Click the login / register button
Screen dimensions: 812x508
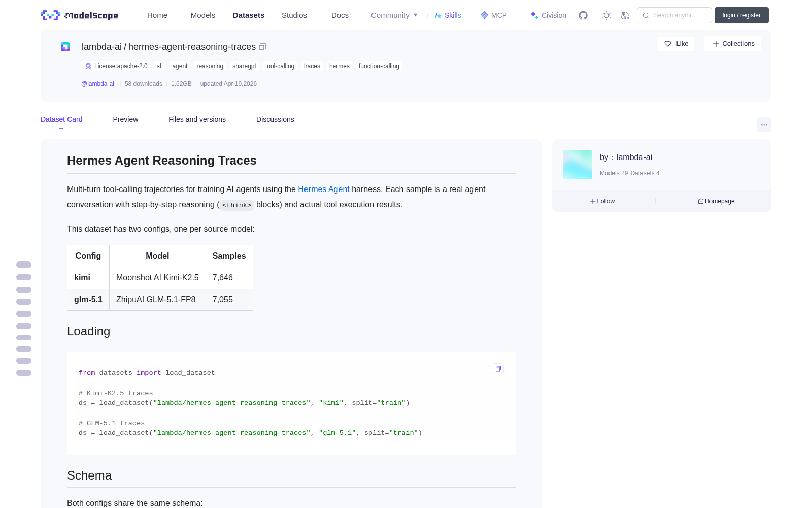pyautogui.click(x=741, y=15)
